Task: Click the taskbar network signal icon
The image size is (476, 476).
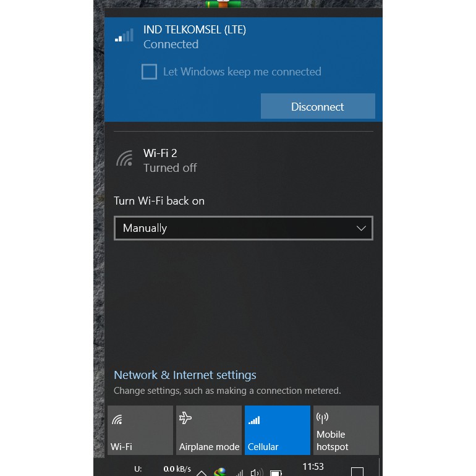Action: (239, 473)
